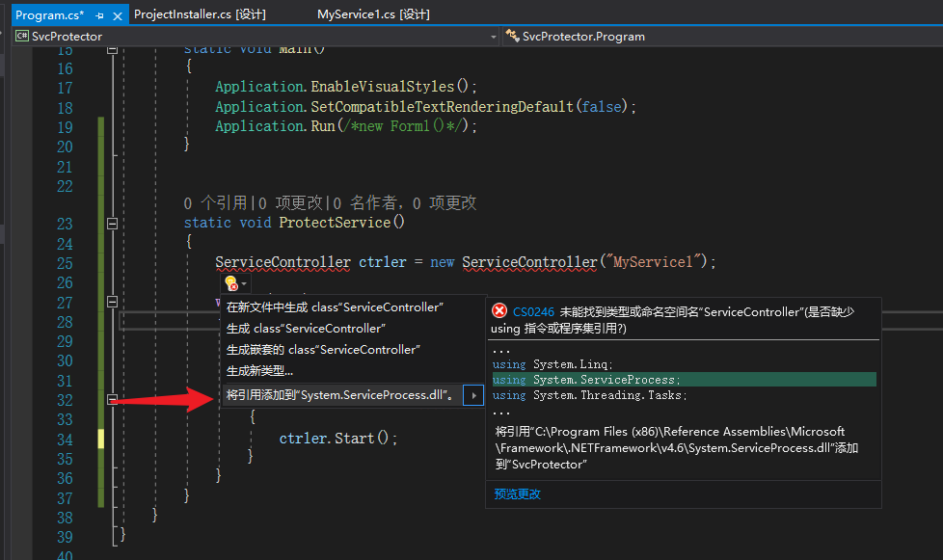Choose generate nested class ServiceController option

click(323, 349)
